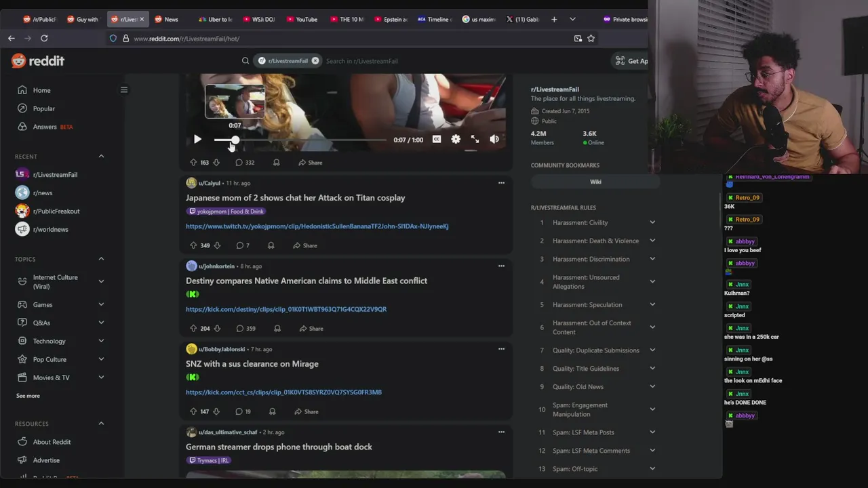The height and width of the screenshot is (488, 868).
Task: Open the yokojpmom twitch clip link
Action: 317,226
